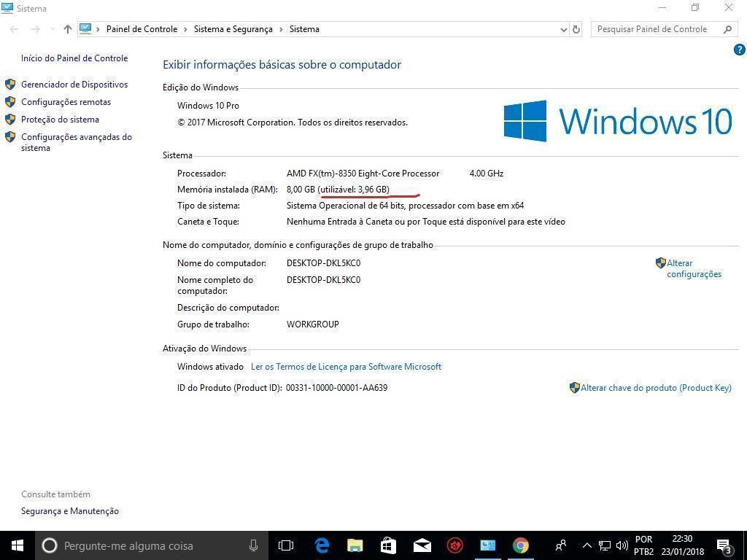This screenshot has height=560, width=747.
Task: Launch Microsoft Edge from the taskbar
Action: tap(322, 545)
